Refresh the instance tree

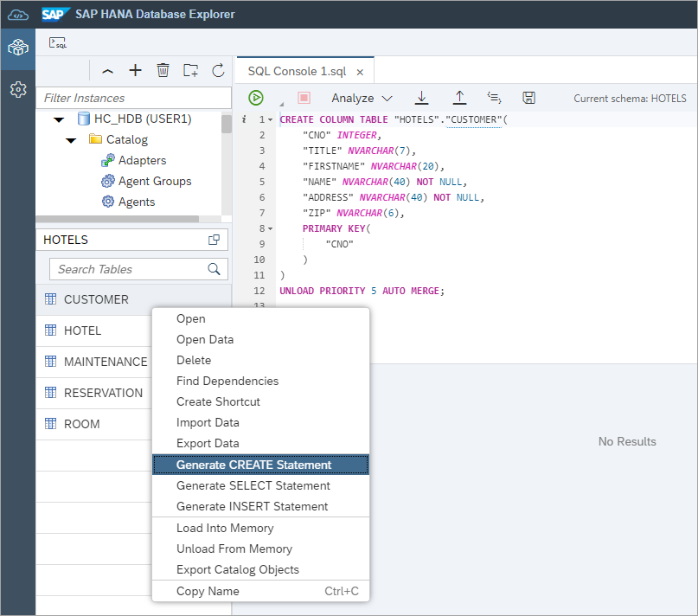coord(218,70)
